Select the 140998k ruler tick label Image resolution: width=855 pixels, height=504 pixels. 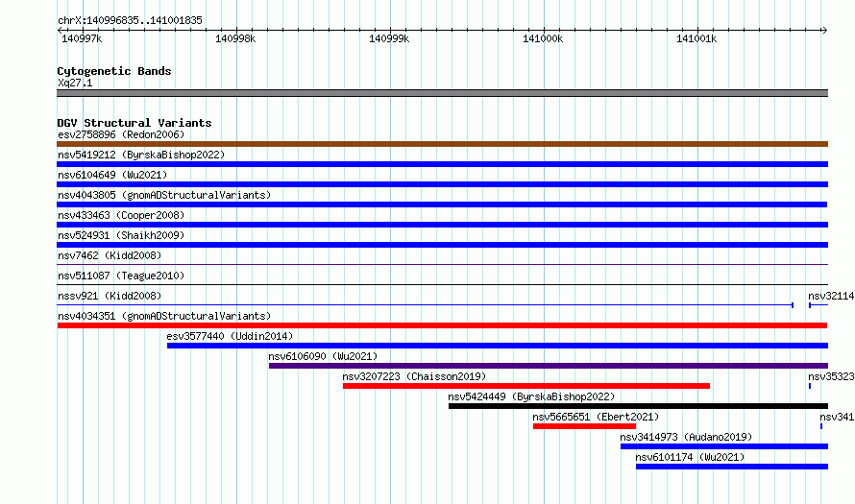[235, 38]
